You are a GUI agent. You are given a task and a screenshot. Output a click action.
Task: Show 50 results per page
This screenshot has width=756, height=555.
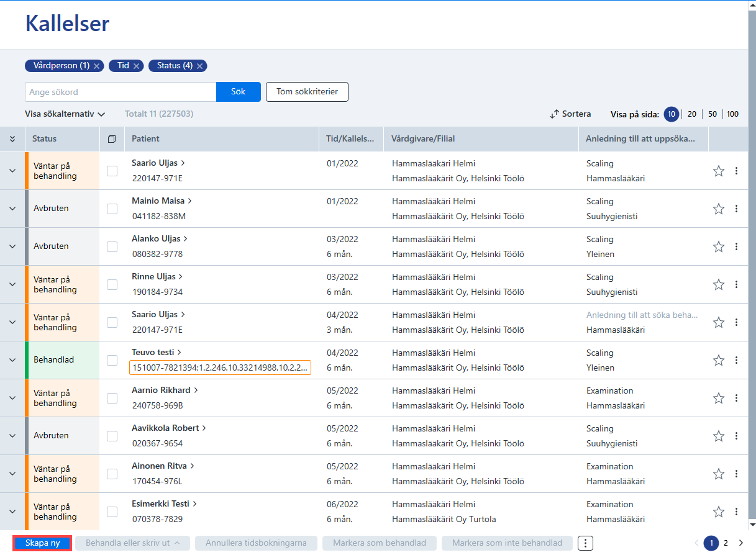713,114
